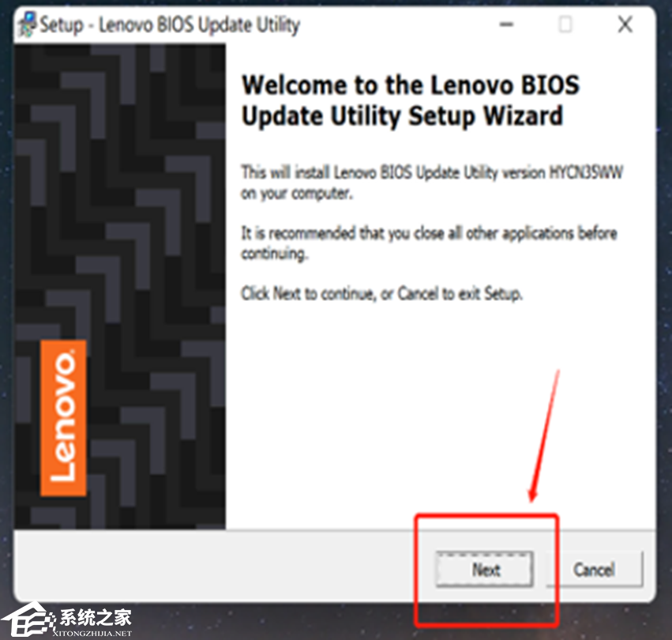Click the "Welcome to the Lenovo BIOS" heading
Image resolution: width=672 pixels, height=640 pixels.
pyautogui.click(x=411, y=85)
